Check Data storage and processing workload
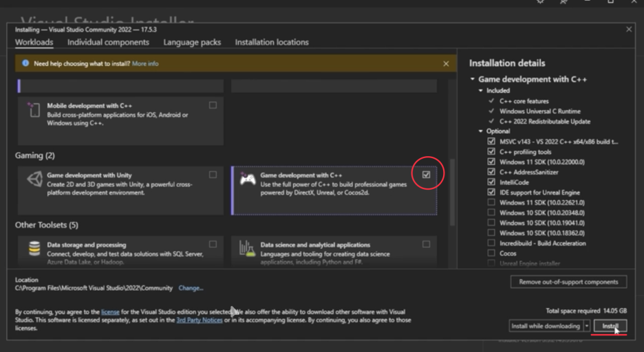The image size is (644, 352). (x=213, y=244)
